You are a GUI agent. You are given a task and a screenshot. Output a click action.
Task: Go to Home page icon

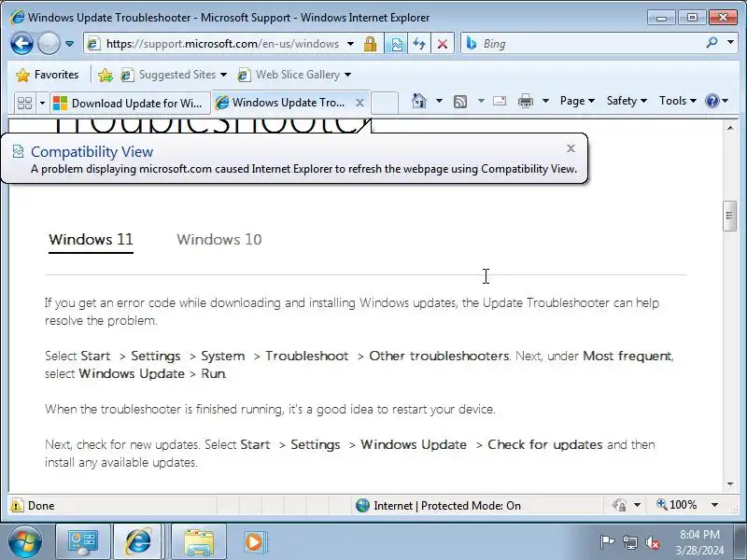pos(418,101)
